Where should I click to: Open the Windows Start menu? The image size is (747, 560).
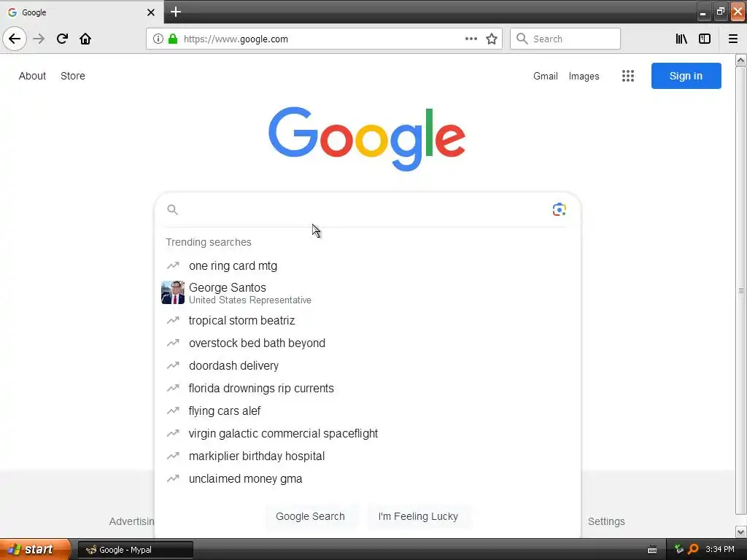click(x=35, y=549)
